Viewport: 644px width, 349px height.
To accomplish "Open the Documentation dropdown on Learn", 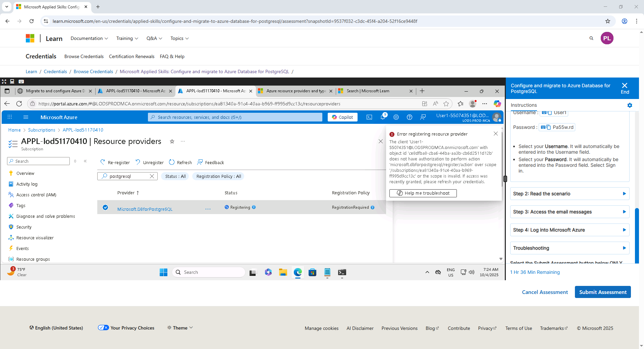I will [89, 38].
